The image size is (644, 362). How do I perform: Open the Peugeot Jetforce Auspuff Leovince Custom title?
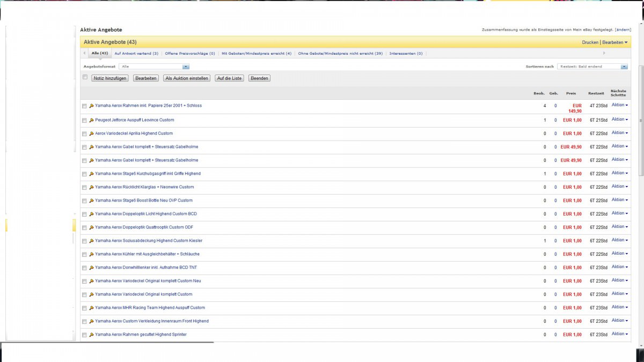tap(135, 120)
